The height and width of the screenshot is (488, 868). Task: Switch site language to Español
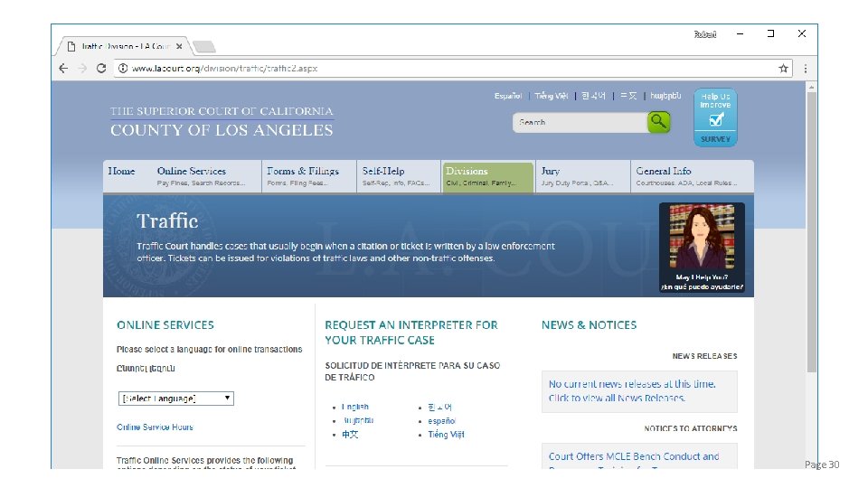(508, 96)
